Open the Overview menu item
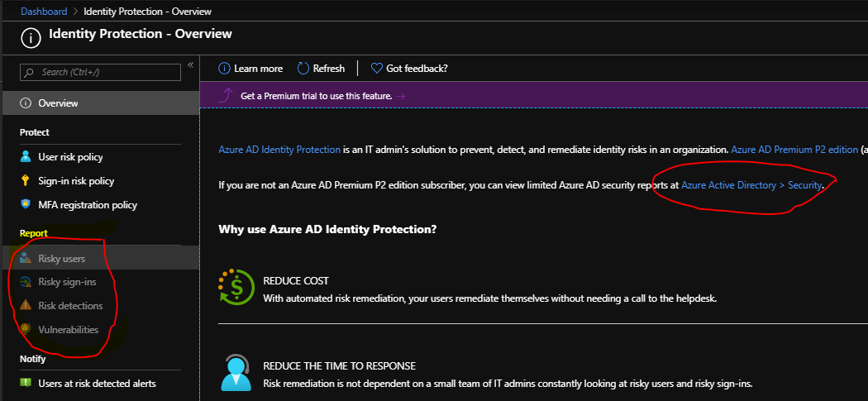The image size is (868, 401). click(x=101, y=103)
